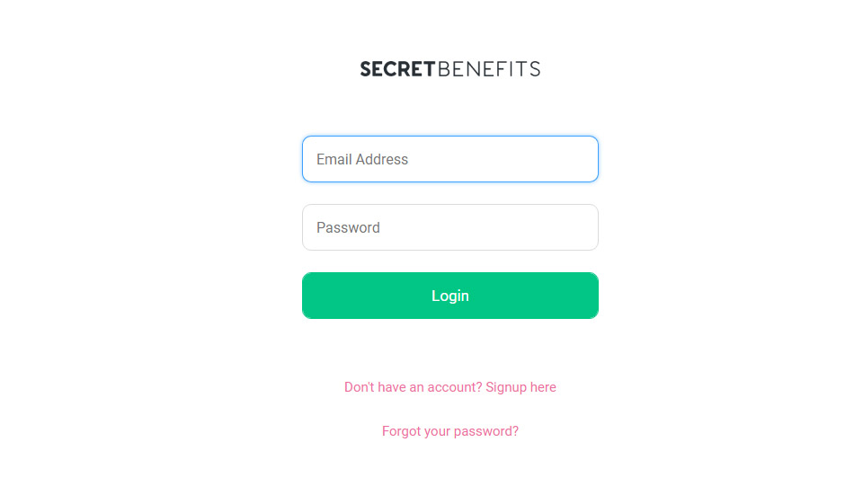This screenshot has width=863, height=504.
Task: Place cursor in Password input
Action: (x=449, y=227)
